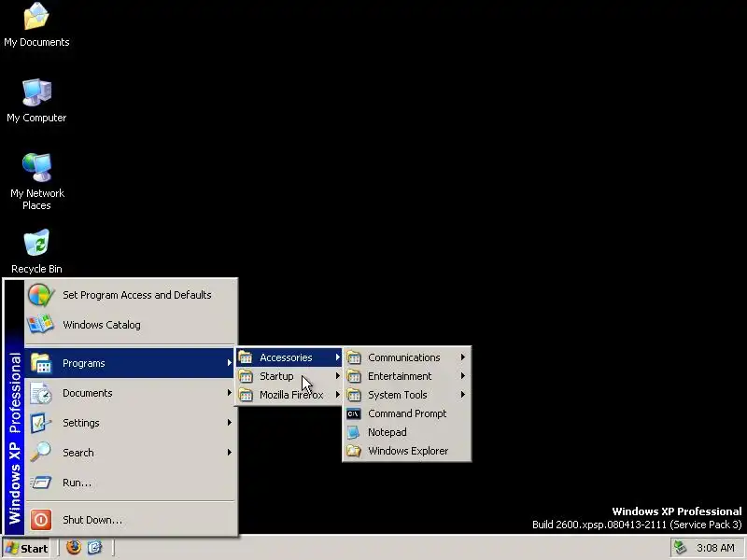The image size is (747, 560).
Task: Click the Documents icon in Start menu
Action: 41,393
